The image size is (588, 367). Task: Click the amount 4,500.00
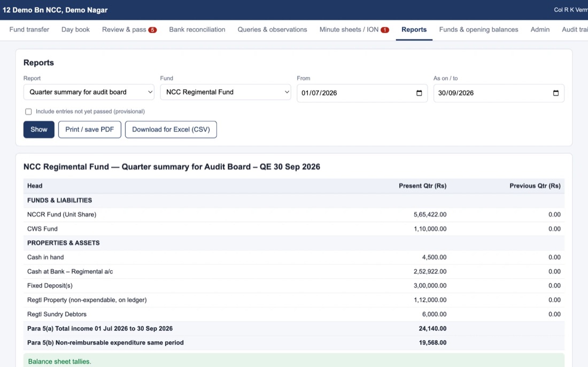pyautogui.click(x=434, y=257)
